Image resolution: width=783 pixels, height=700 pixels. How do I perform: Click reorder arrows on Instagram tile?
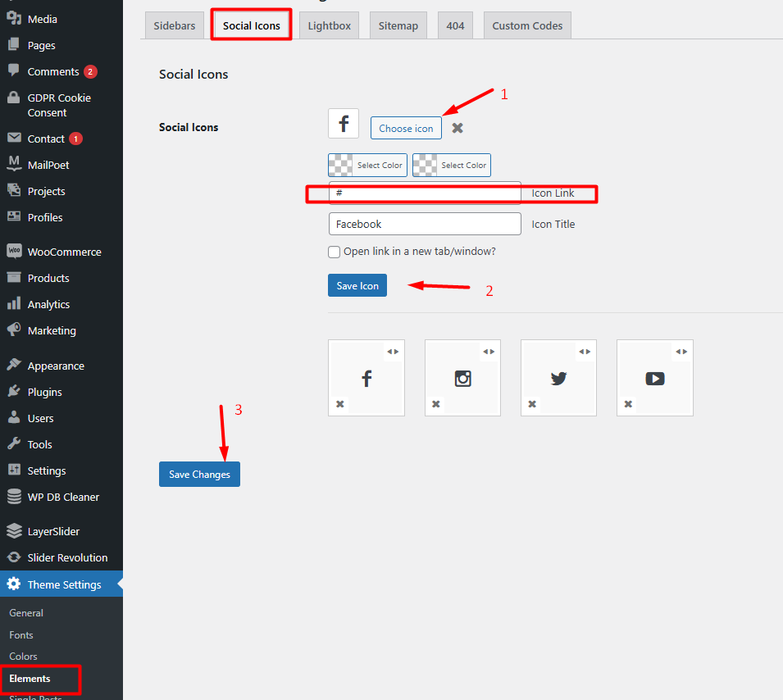tap(489, 352)
